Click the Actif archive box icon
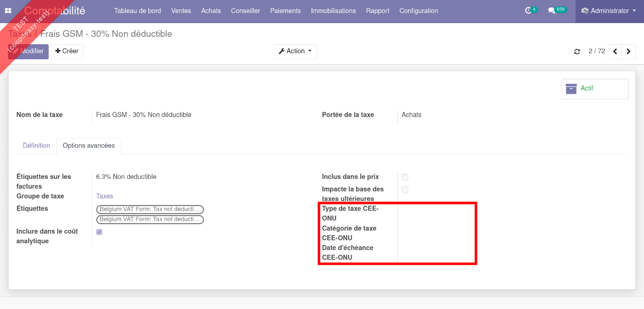The image size is (644, 309). pos(571,88)
